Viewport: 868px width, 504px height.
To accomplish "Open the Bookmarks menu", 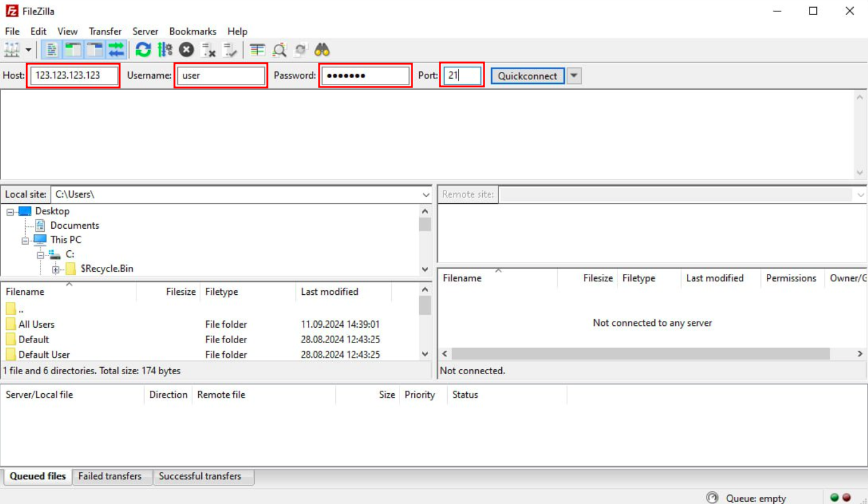I will click(x=192, y=32).
